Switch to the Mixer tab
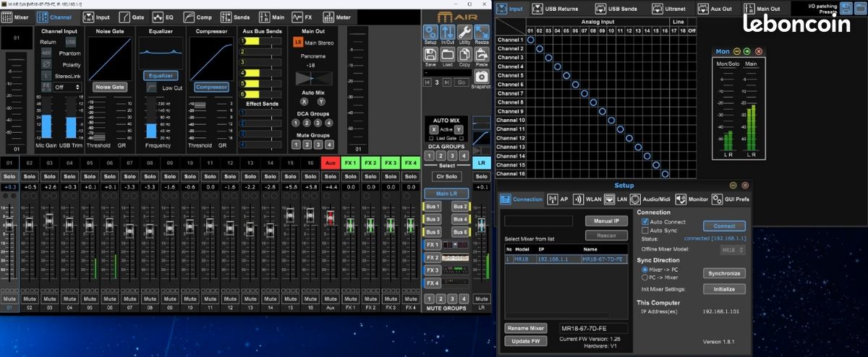Viewport: 868px width, 357px height. [16, 16]
